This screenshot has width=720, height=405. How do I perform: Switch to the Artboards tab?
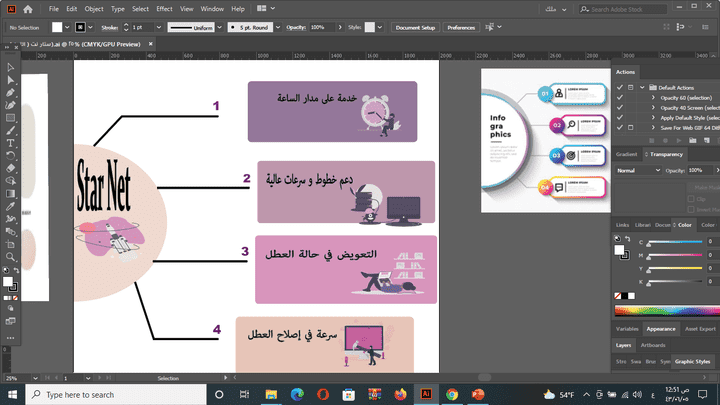click(652, 345)
